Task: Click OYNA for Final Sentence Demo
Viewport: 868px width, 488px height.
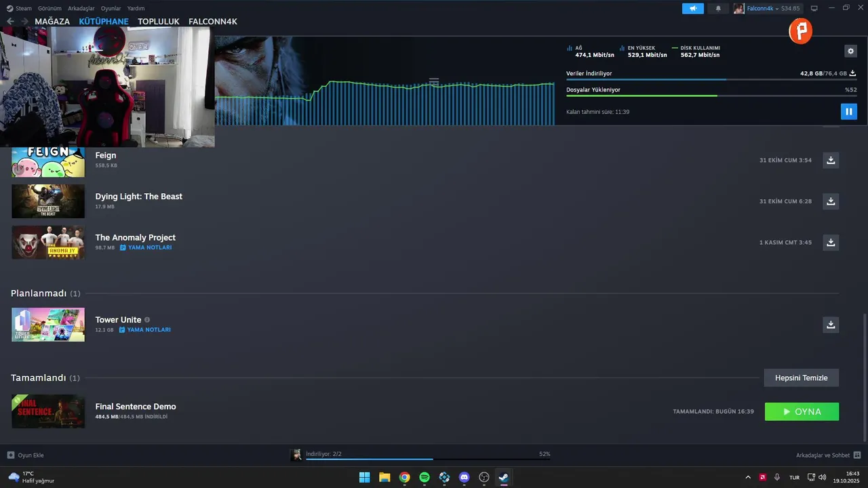Action: tap(802, 411)
